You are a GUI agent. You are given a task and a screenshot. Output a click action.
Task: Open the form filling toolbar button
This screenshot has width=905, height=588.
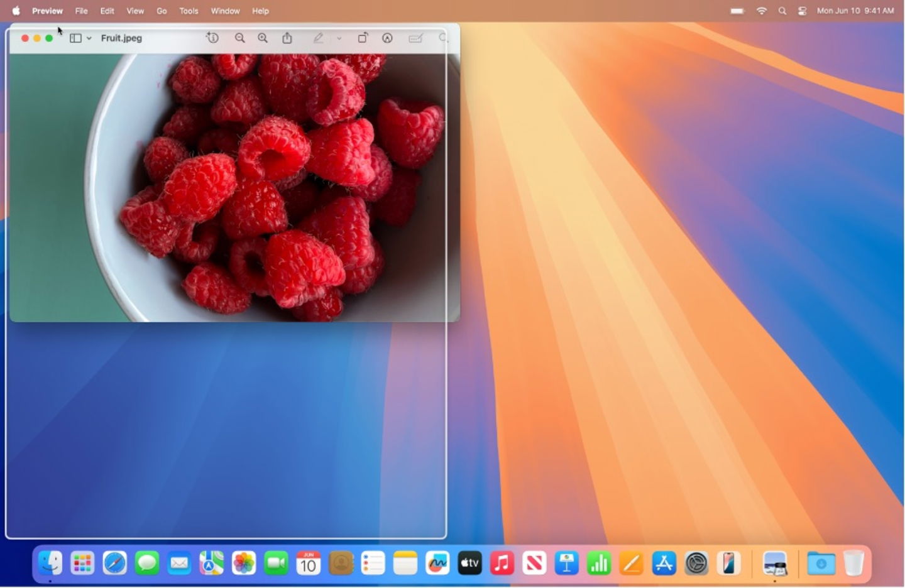pyautogui.click(x=415, y=38)
